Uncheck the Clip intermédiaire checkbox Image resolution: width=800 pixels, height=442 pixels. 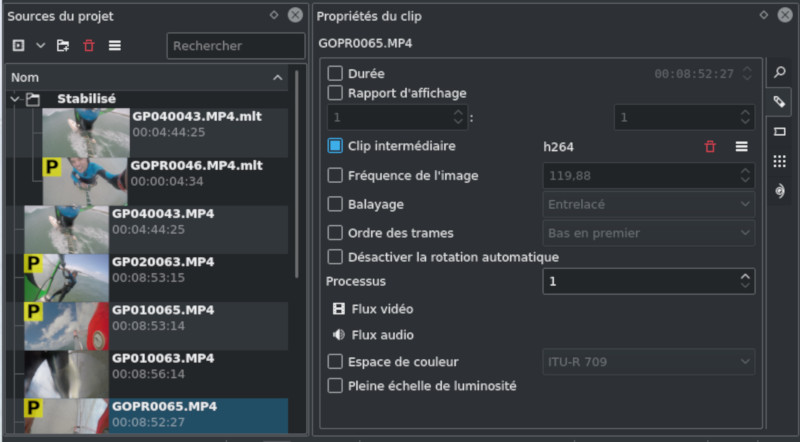point(335,146)
